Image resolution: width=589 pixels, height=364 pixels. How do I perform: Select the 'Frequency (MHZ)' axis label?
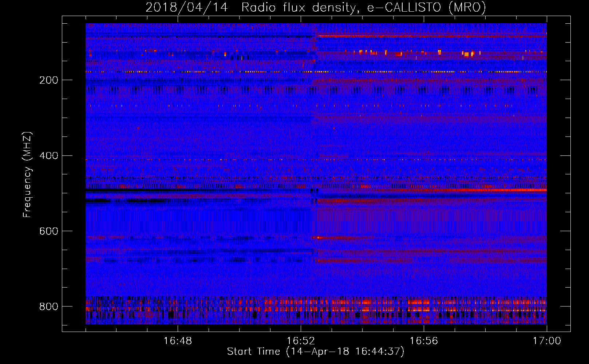(27, 174)
